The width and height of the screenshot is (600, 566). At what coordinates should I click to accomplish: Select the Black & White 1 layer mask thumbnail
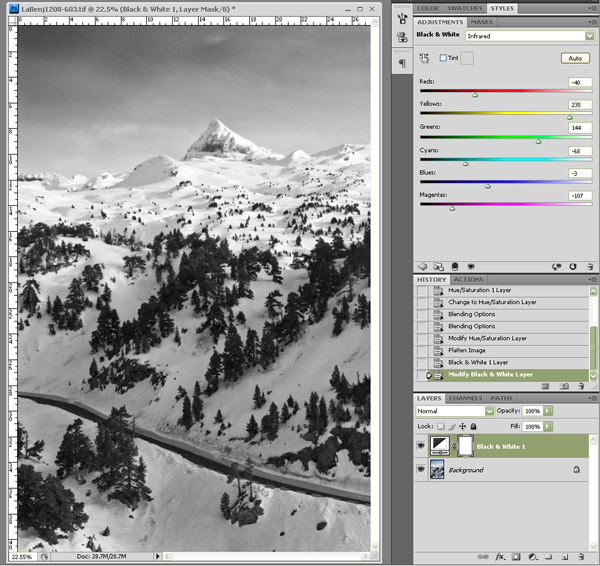click(x=465, y=446)
